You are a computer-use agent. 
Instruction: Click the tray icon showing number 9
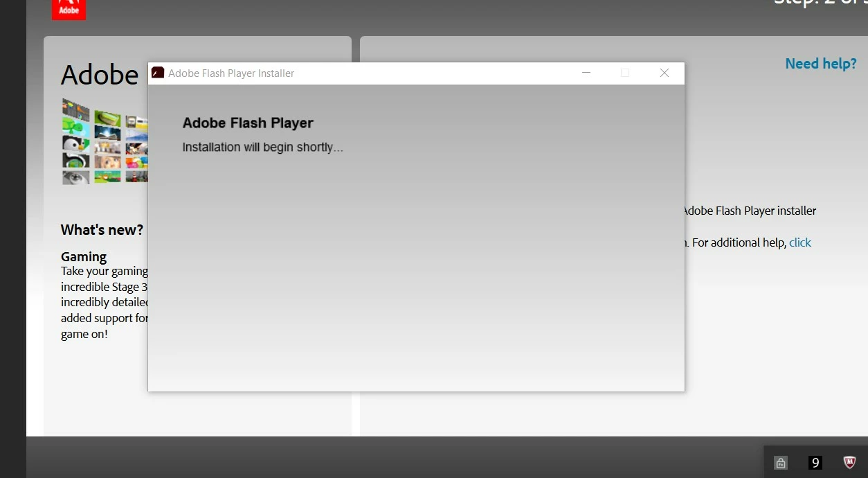(815, 463)
